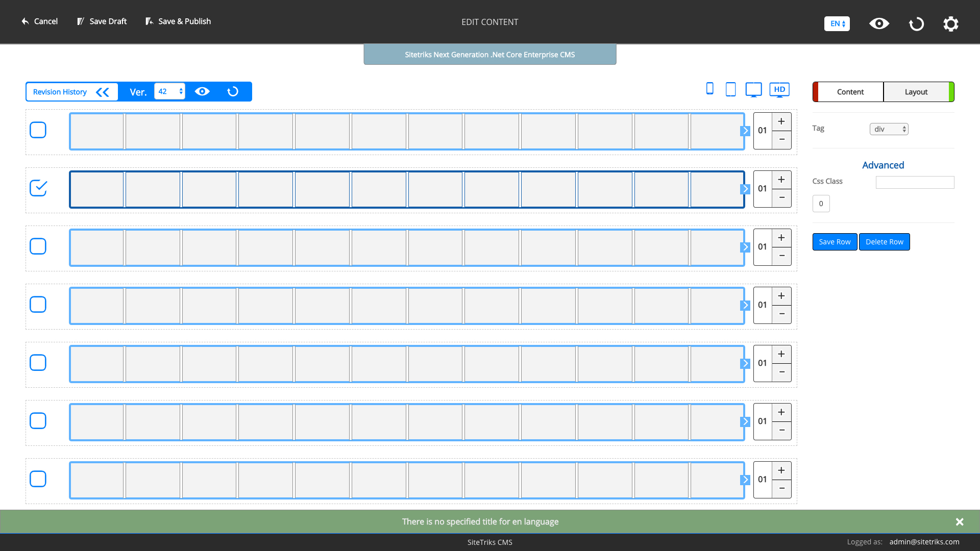The height and width of the screenshot is (551, 980).
Task: Switch to the Content tab
Action: click(850, 92)
